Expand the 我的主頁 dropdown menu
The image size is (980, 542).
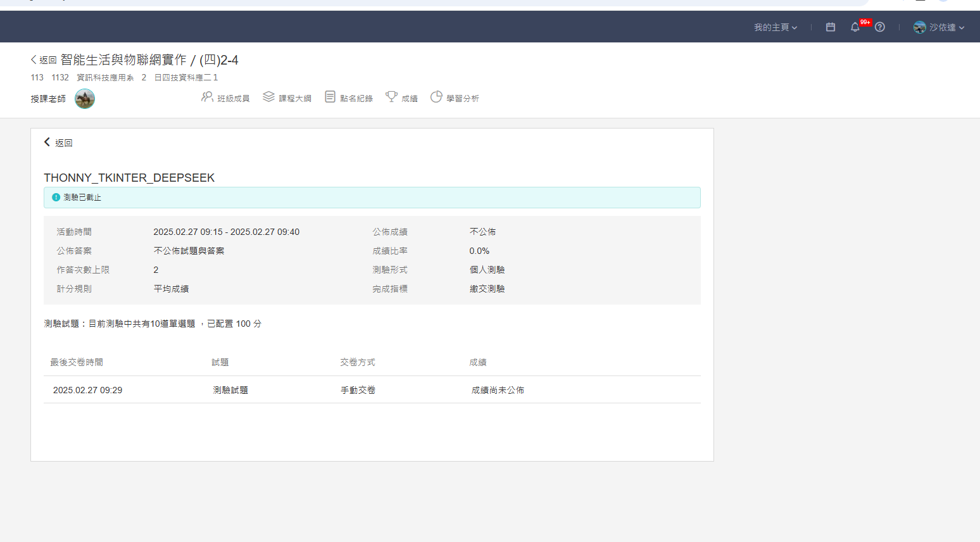click(775, 27)
